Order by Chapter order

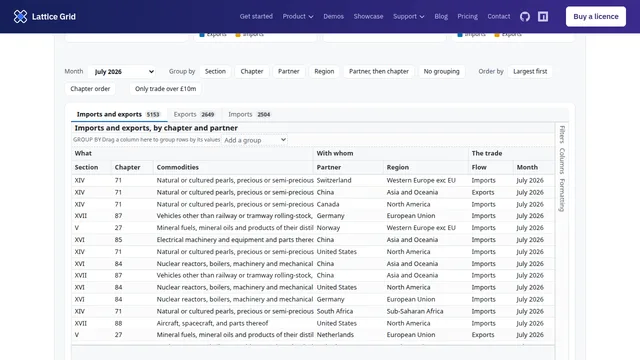(90, 89)
